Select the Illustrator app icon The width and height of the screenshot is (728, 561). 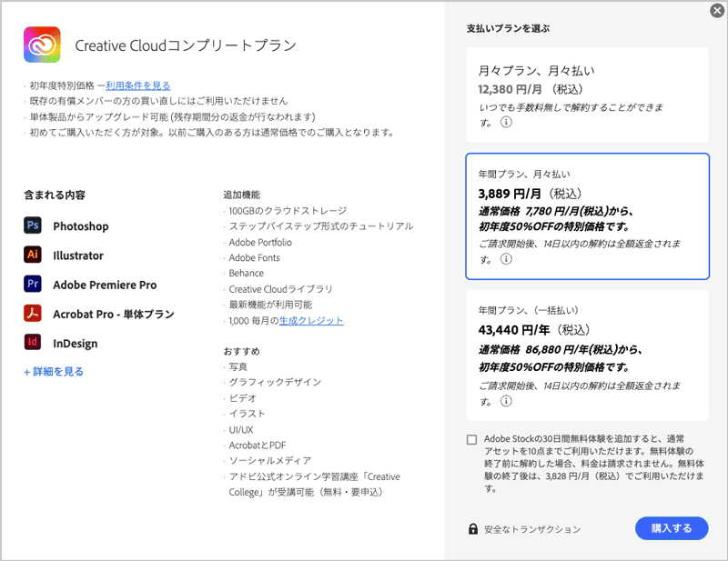pos(31,255)
